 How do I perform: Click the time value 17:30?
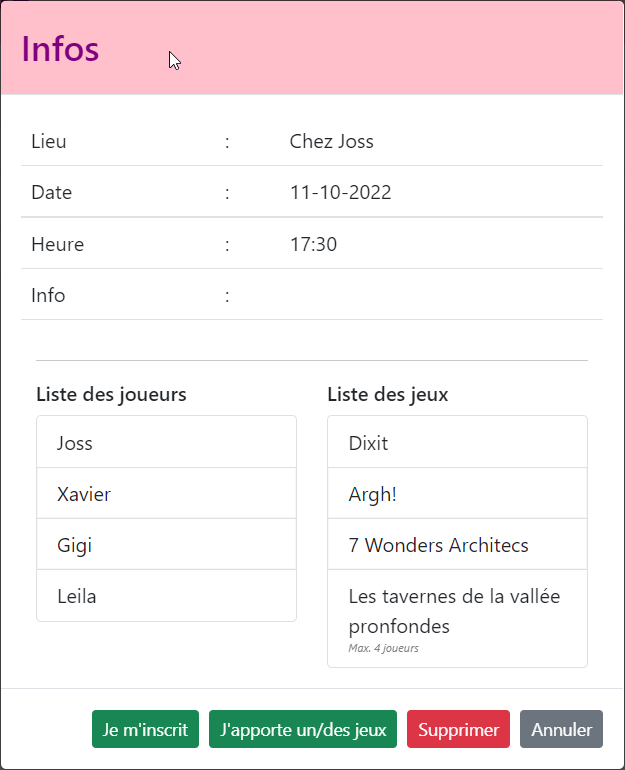[313, 244]
